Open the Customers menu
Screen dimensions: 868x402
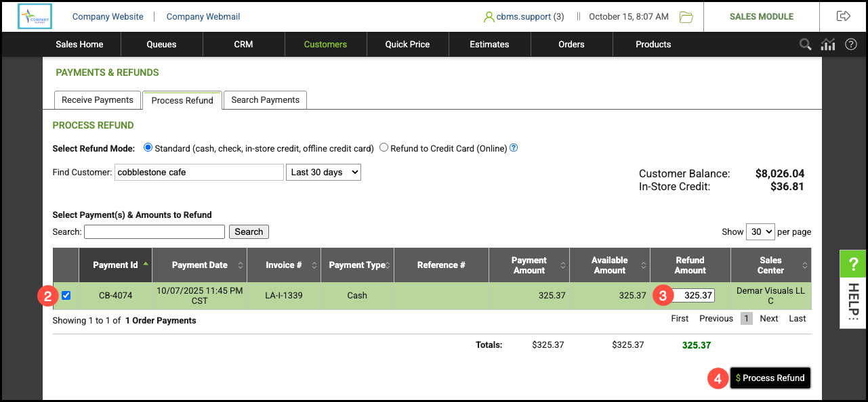325,44
